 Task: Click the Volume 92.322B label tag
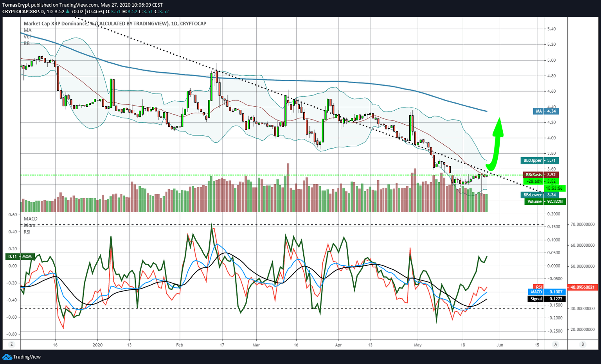coord(545,202)
